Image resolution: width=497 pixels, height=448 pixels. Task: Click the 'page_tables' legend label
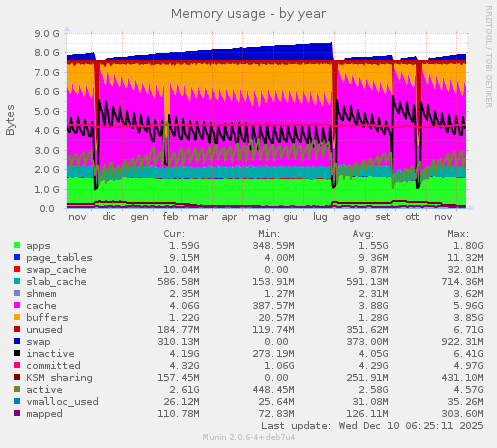pos(59,258)
